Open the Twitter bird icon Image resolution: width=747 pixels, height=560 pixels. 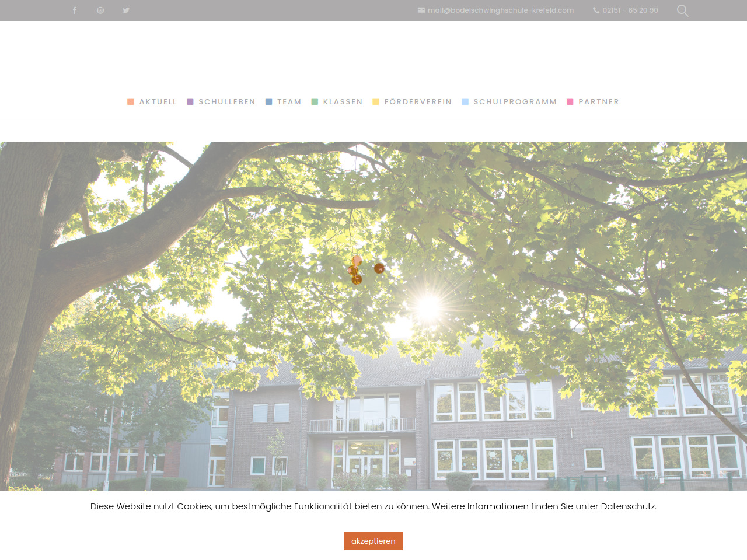126,10
